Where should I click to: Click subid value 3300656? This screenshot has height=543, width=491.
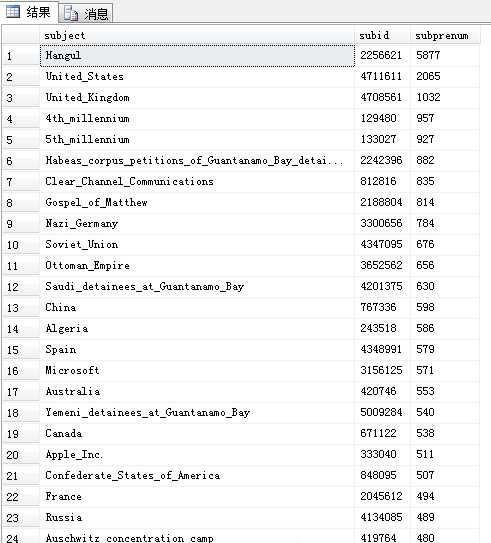pos(382,224)
